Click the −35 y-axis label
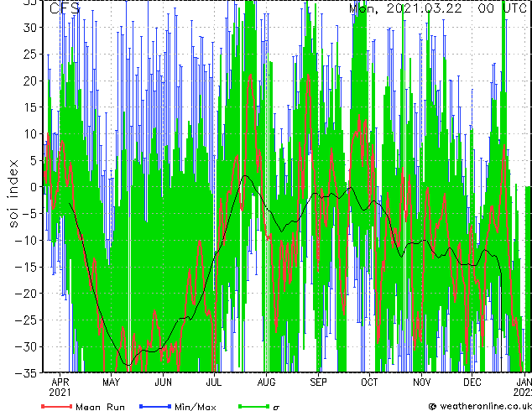The height and width of the screenshot is (411, 532). click(26, 372)
